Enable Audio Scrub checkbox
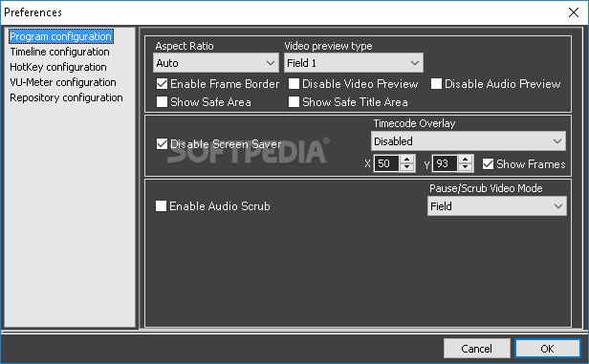Image resolution: width=589 pixels, height=364 pixels. point(161,206)
